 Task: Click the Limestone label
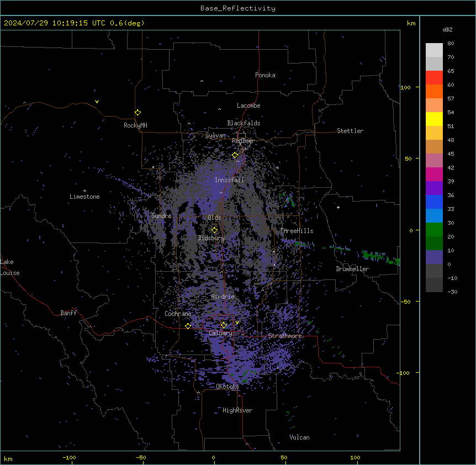84,197
